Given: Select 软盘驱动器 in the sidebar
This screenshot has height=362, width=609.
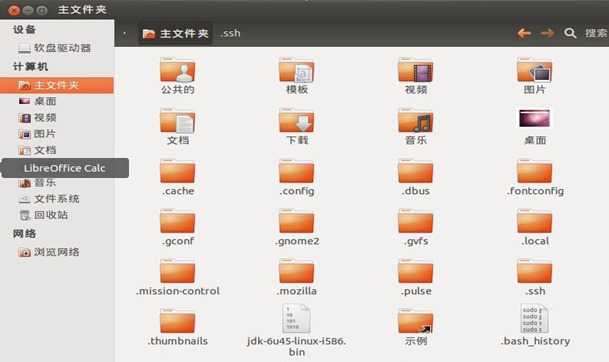Looking at the screenshot, I should coord(57,48).
